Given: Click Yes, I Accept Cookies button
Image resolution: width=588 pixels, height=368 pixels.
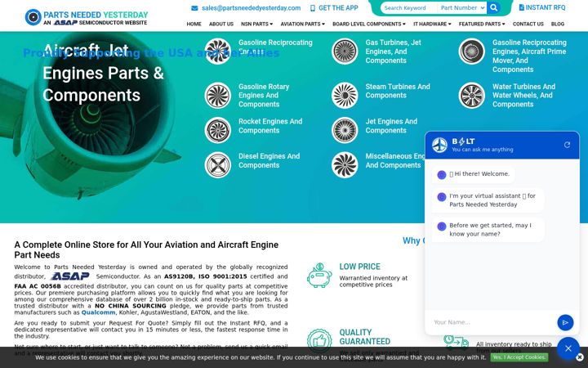Looking at the screenshot, I should (519, 357).
